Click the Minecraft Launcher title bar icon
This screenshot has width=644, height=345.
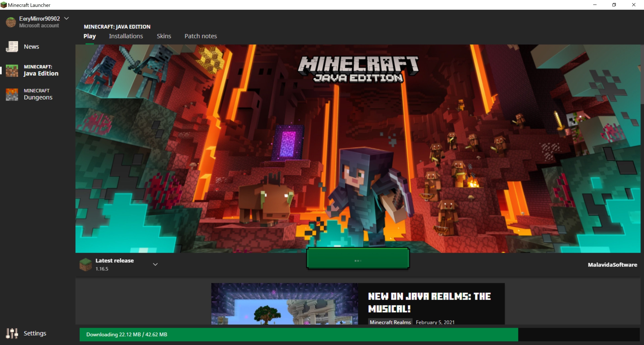coord(4,5)
